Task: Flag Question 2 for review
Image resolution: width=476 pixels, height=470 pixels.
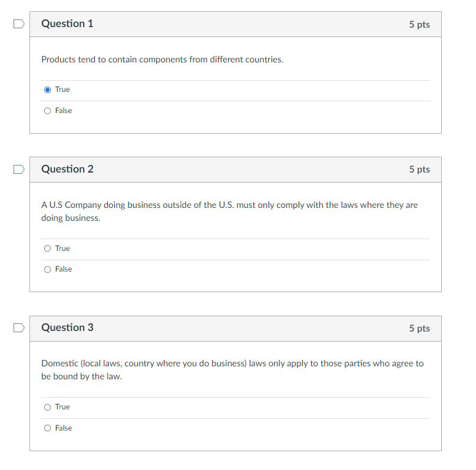Action: coord(19,170)
